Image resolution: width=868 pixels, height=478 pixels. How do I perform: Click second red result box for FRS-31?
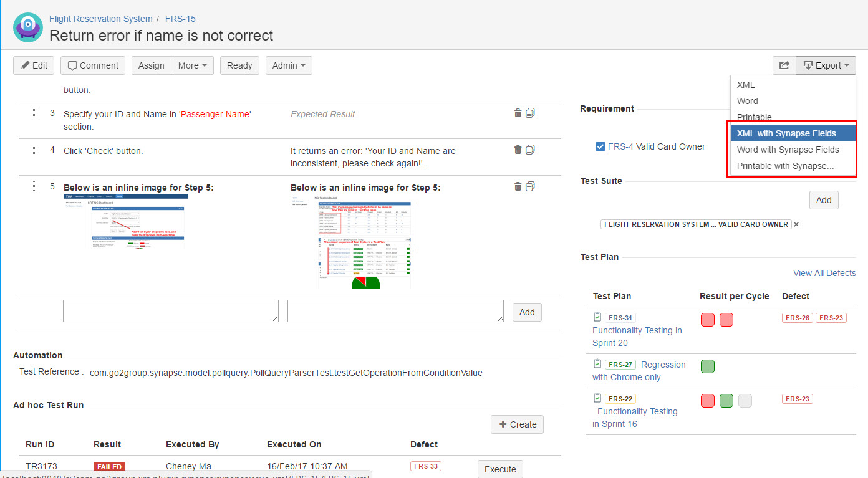(x=726, y=320)
